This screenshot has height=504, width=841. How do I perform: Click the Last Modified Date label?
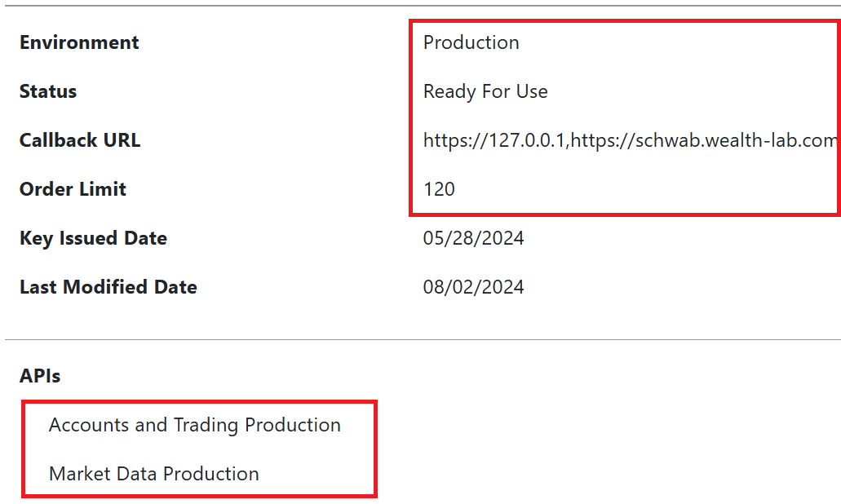coord(108,287)
